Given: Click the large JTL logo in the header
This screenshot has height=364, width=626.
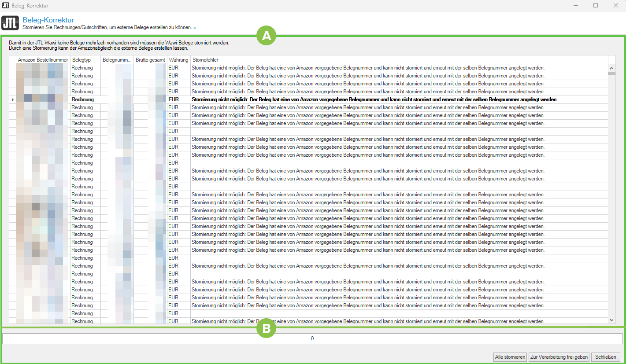Looking at the screenshot, I should pyautogui.click(x=10, y=23).
